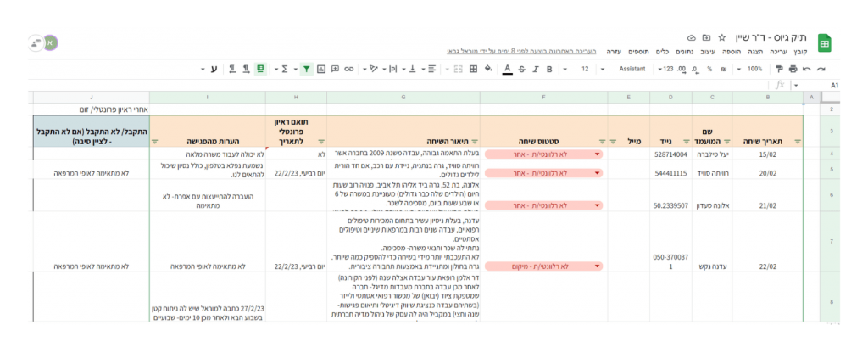This screenshot has height=353, width=868.
Task: Click the paint format roller icon
Action: coord(781,69)
